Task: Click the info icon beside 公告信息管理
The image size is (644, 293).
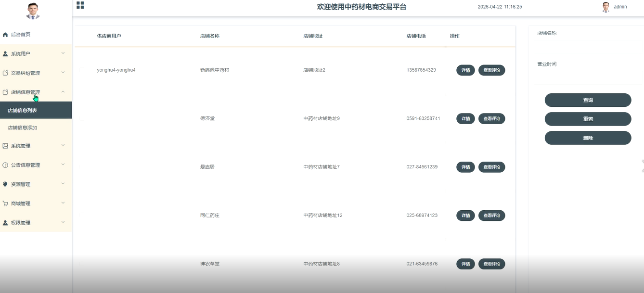Action: (x=5, y=165)
